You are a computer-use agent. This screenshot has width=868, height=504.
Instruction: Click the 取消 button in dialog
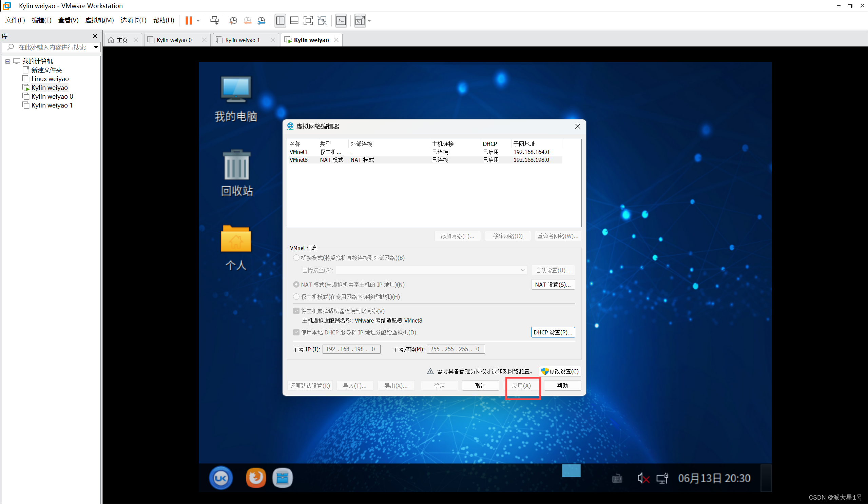pos(480,386)
